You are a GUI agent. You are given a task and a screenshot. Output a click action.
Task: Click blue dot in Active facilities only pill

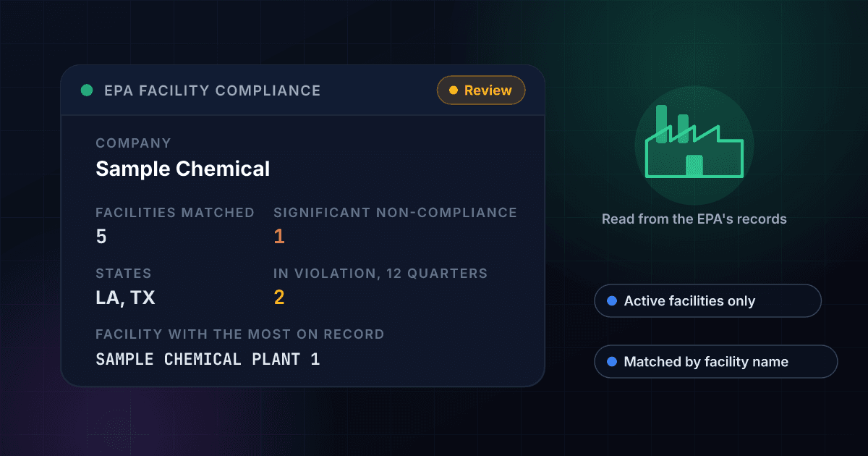612,301
